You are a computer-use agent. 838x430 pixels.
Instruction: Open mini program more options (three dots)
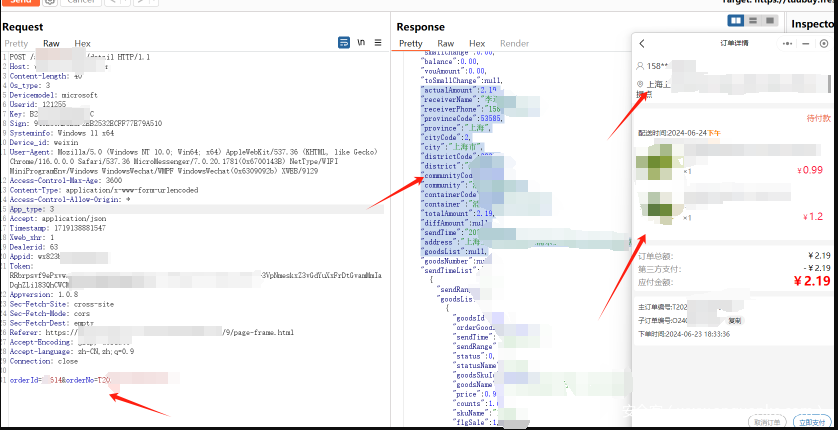789,44
